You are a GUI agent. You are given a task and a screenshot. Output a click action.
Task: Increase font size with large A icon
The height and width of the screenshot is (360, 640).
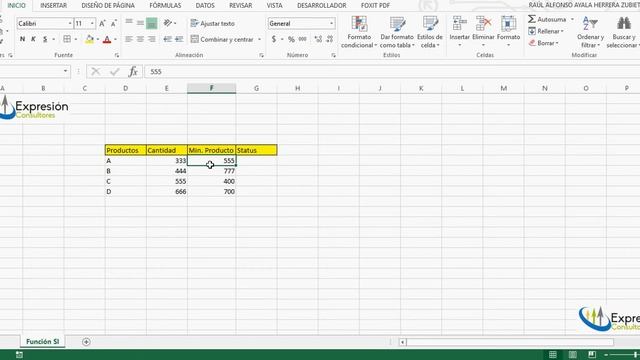pyautogui.click(x=102, y=24)
